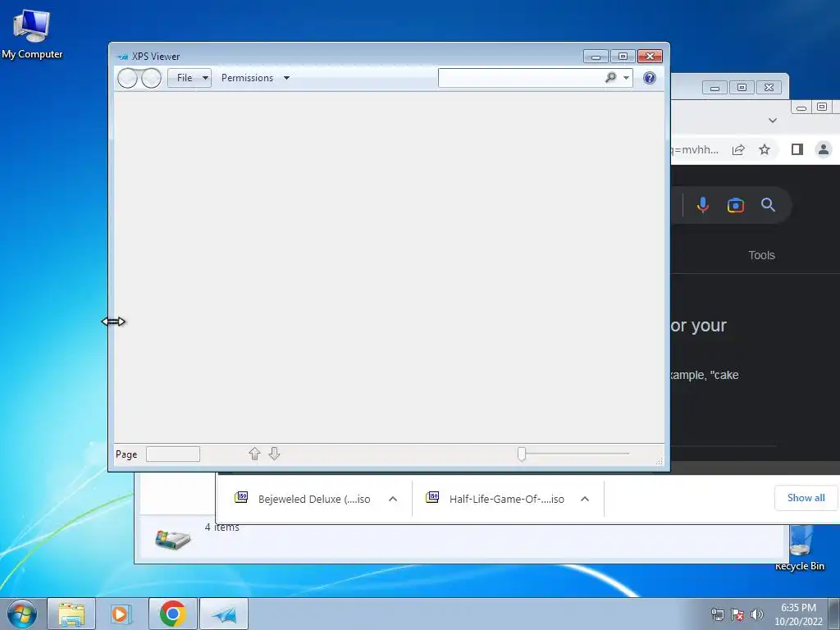Expand the search options dropdown arrow
This screenshot has width=840, height=630.
coord(626,78)
